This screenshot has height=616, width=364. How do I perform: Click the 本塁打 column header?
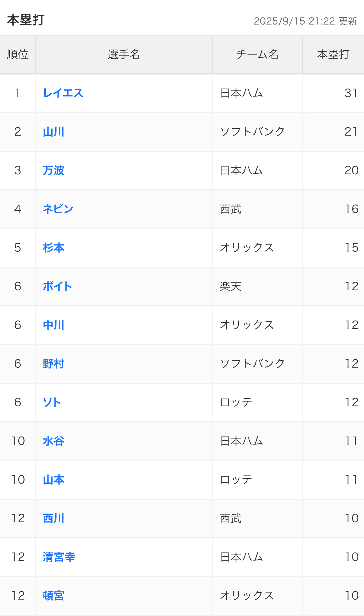click(x=334, y=54)
